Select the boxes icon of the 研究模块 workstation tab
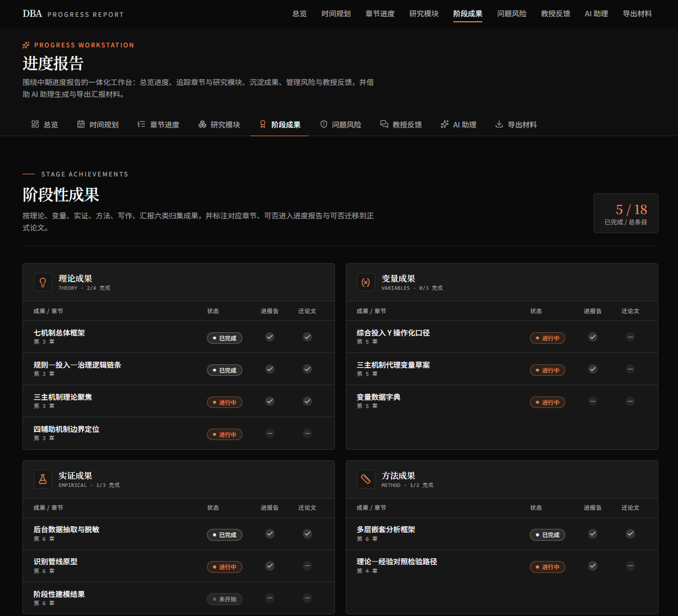 [x=202, y=124]
